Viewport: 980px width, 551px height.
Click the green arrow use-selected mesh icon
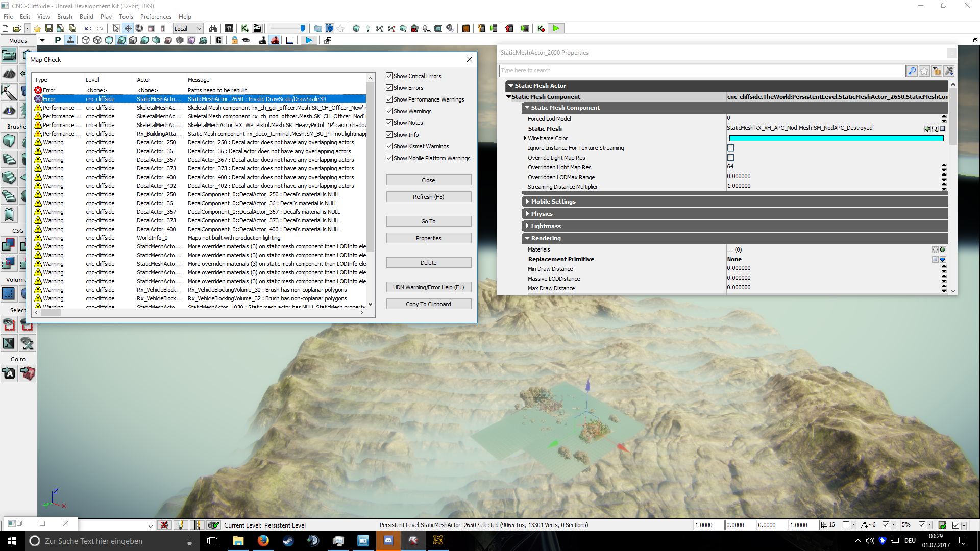pos(927,129)
